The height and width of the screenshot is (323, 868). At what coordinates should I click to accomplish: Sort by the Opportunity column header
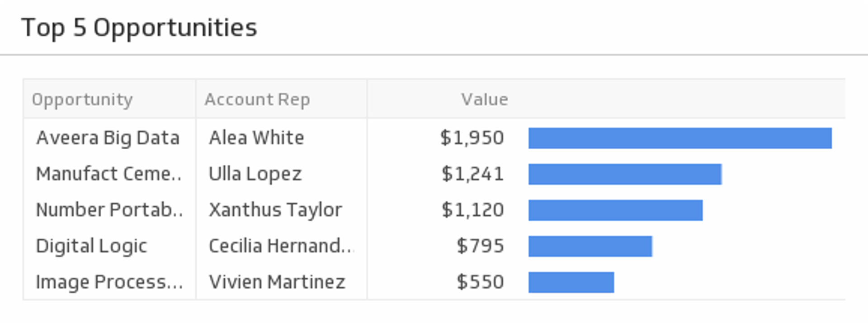pyautogui.click(x=82, y=100)
